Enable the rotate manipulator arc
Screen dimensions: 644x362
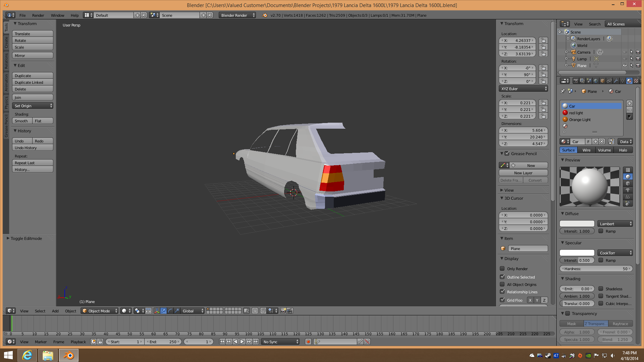pos(170,311)
